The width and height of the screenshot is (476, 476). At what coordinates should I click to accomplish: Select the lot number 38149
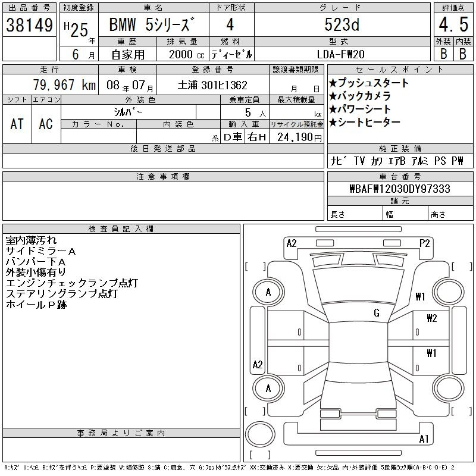29,25
